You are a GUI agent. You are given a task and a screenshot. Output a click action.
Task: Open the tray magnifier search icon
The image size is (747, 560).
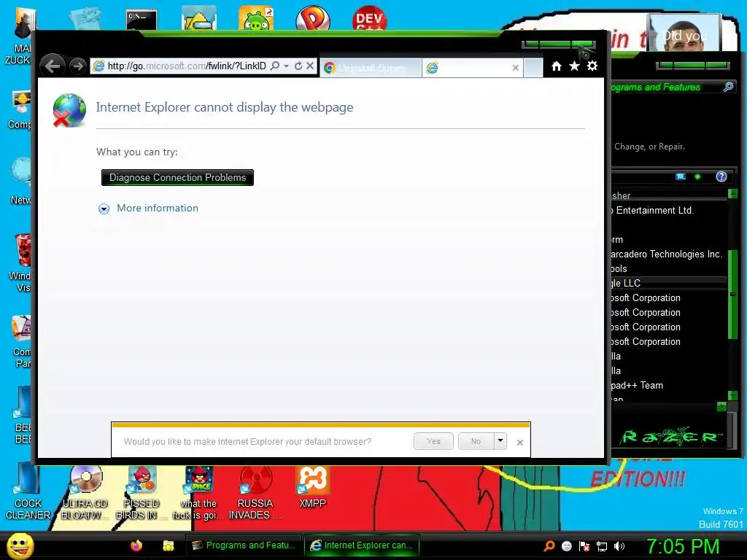(549, 545)
